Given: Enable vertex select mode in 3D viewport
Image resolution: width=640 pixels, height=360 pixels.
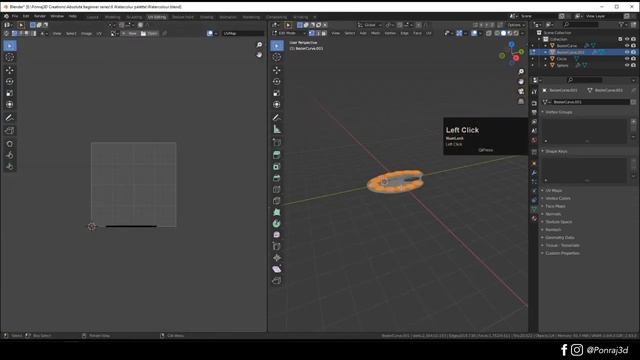Looking at the screenshot, I should tap(312, 33).
